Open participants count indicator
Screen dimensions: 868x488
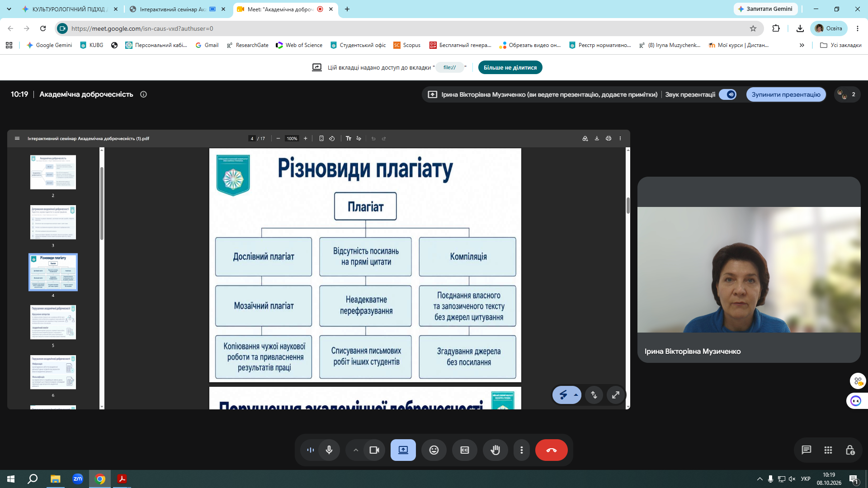847,94
